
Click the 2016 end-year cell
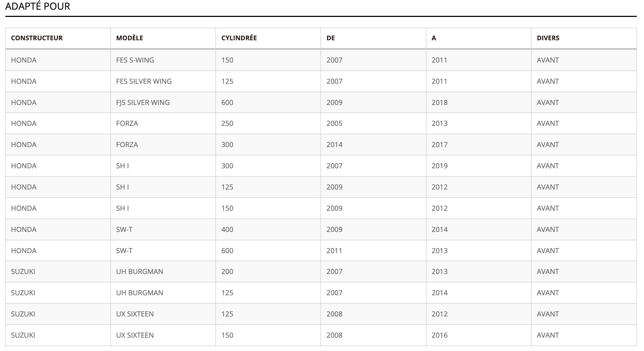coord(440,335)
